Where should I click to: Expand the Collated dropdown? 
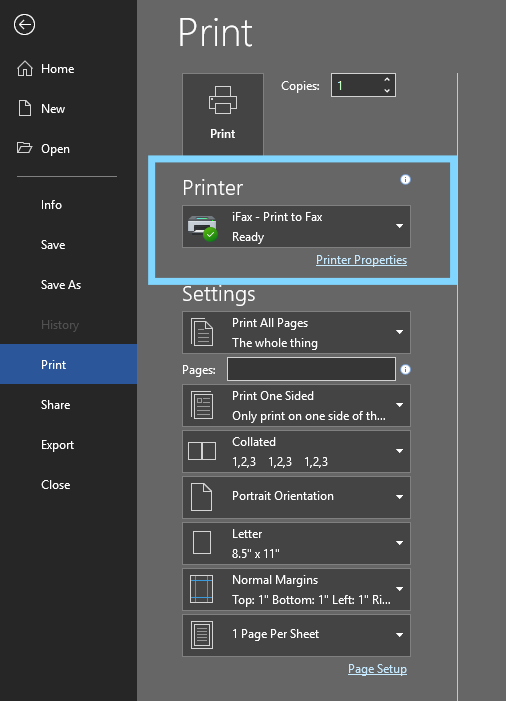tap(296, 452)
